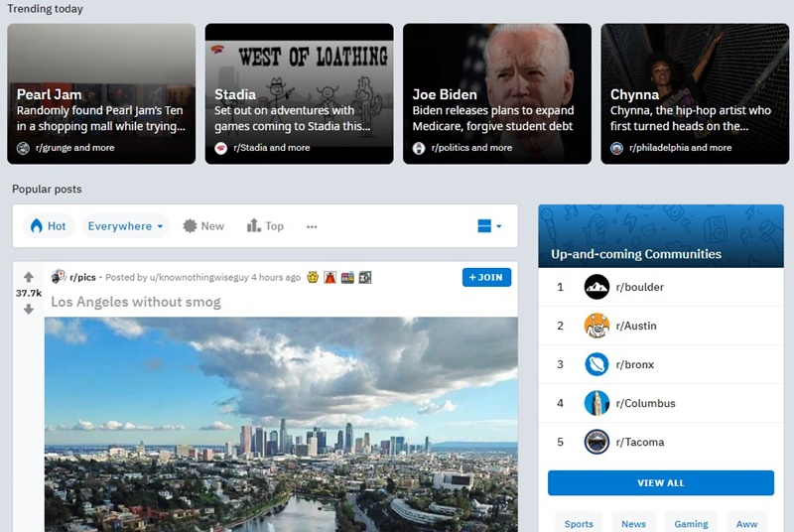Image resolution: width=794 pixels, height=532 pixels.
Task: Sort posts by Hot
Action: pos(48,226)
